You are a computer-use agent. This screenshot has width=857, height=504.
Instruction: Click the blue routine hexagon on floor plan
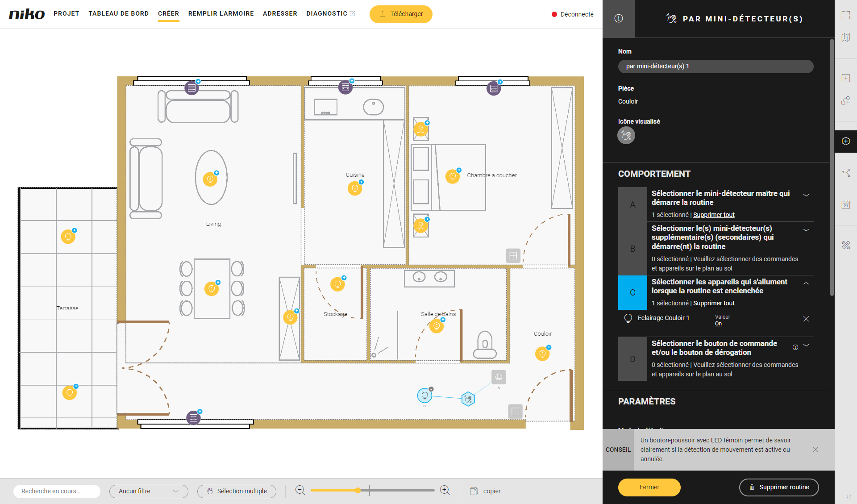(468, 399)
